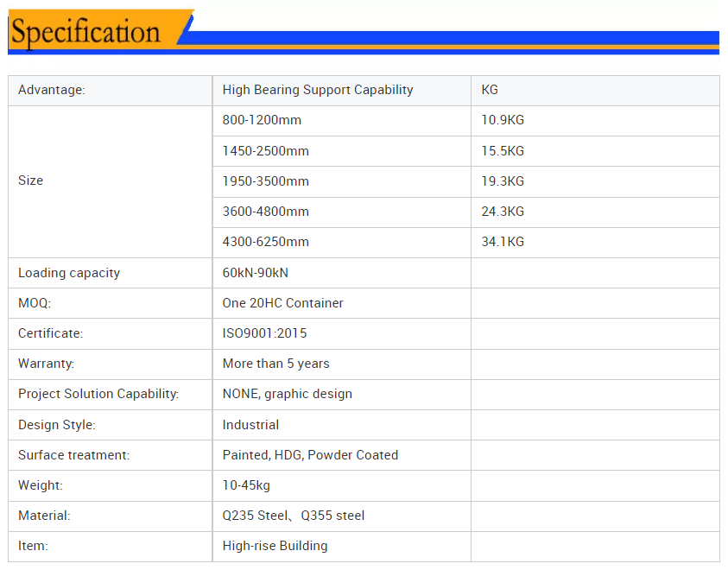
Task: Click the '34.1KG' weight value
Action: [503, 242]
